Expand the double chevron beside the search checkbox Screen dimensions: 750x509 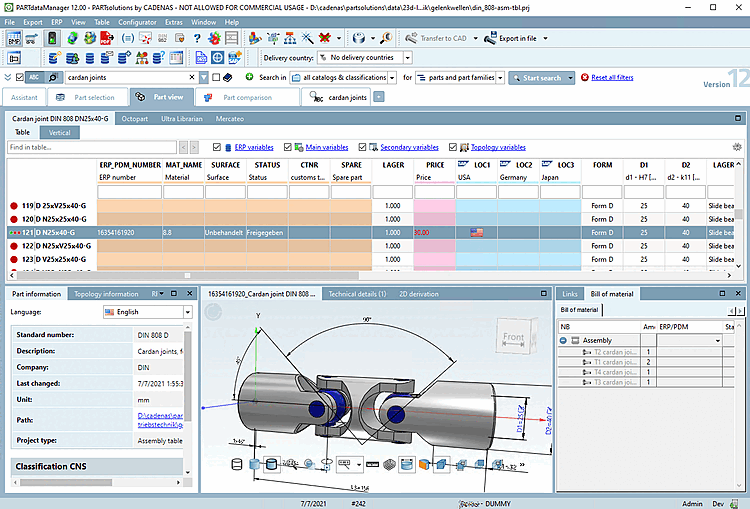[x=8, y=77]
